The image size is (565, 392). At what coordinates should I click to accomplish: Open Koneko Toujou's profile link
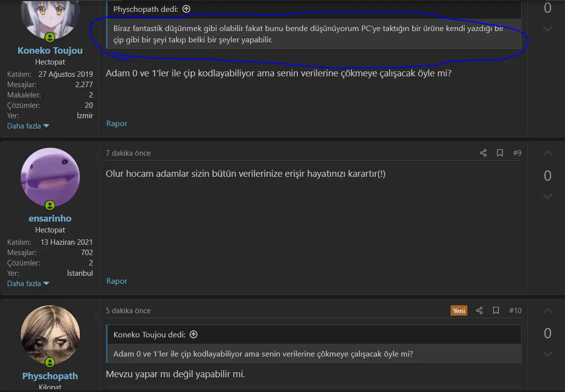pyautogui.click(x=50, y=50)
